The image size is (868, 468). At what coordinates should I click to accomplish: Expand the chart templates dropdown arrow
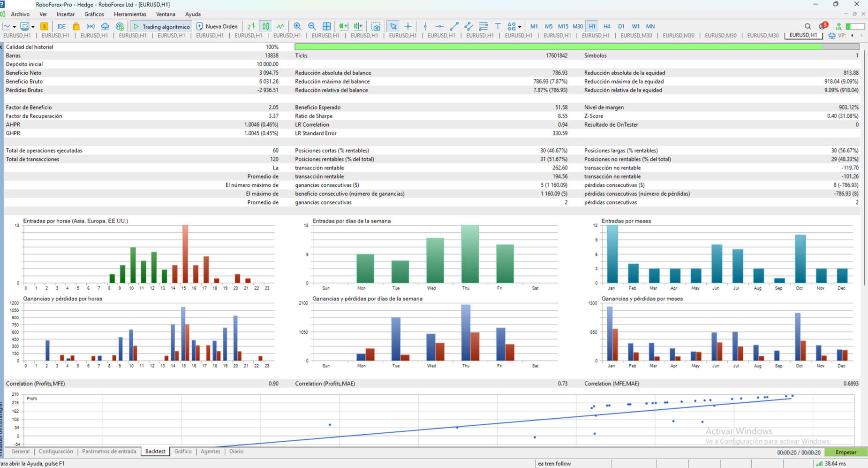click(x=33, y=27)
